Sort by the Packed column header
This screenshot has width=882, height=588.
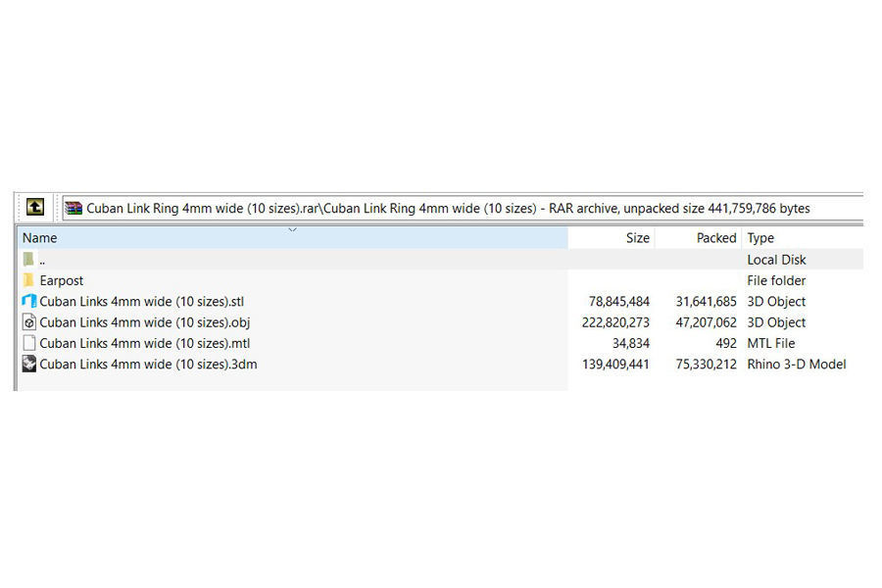click(715, 238)
